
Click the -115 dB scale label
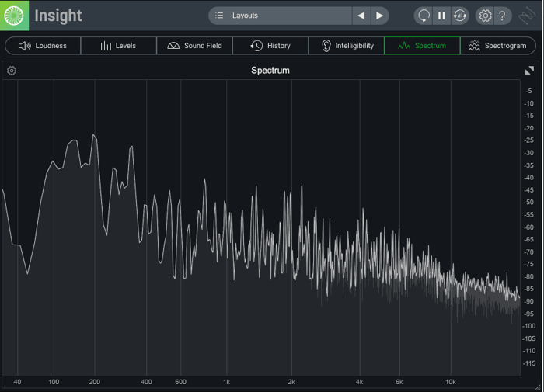point(528,363)
